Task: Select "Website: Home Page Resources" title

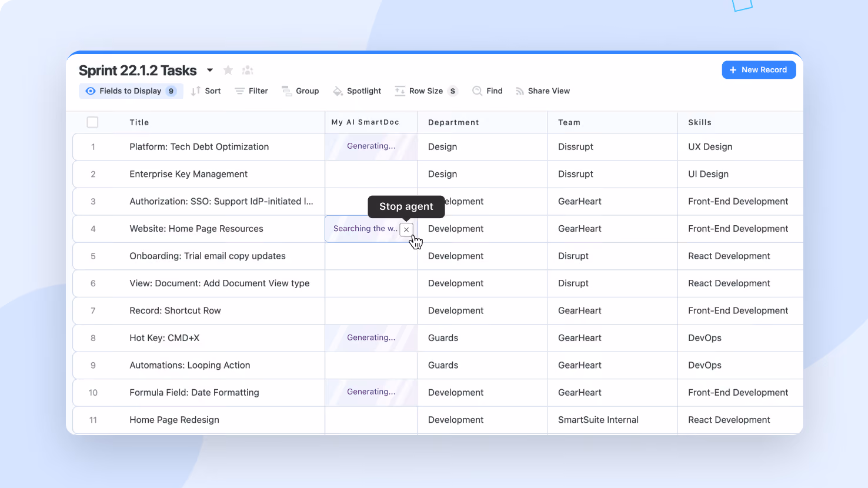Action: (196, 229)
